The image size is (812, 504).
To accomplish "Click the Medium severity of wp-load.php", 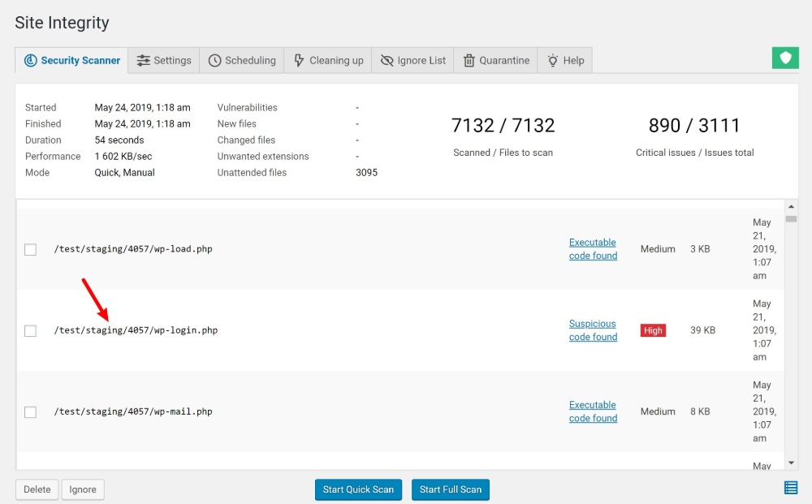I will point(658,249).
